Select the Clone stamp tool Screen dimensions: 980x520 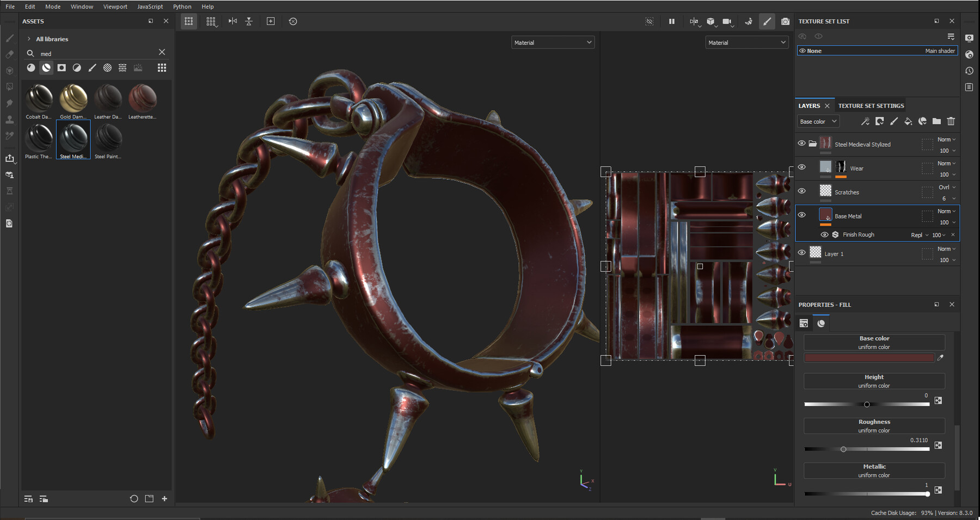point(9,119)
